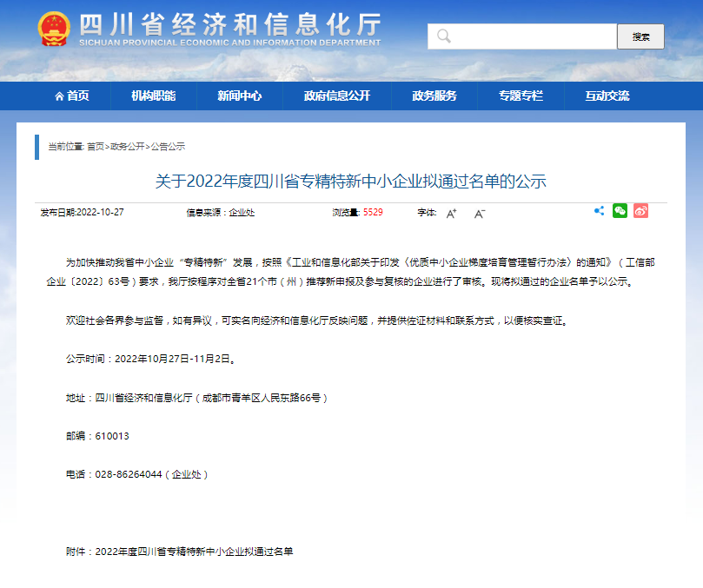The width and height of the screenshot is (703, 588).
Task: Focus the search input field
Action: point(530,36)
